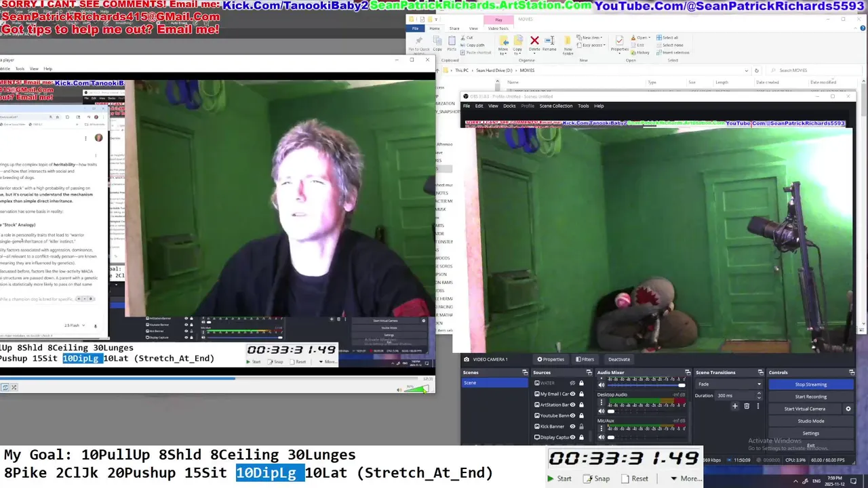Switch to Video Tools tab in Explorer
The height and width of the screenshot is (488, 868).
tap(498, 28)
